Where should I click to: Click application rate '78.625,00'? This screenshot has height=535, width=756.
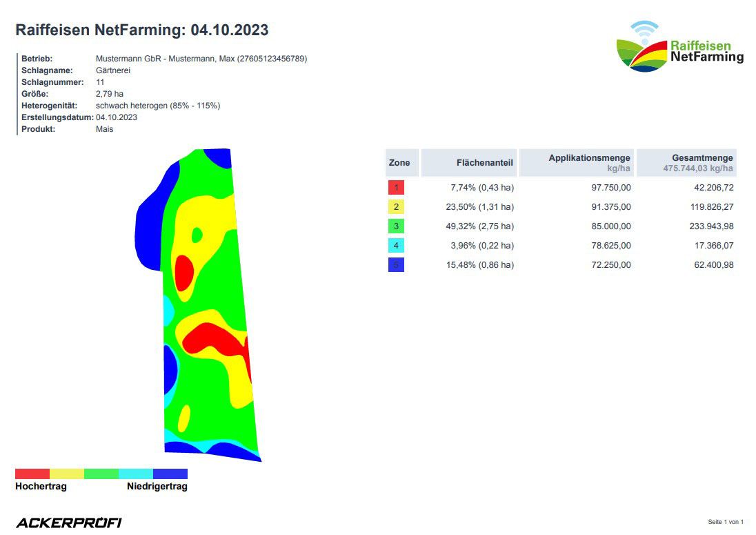click(x=611, y=246)
